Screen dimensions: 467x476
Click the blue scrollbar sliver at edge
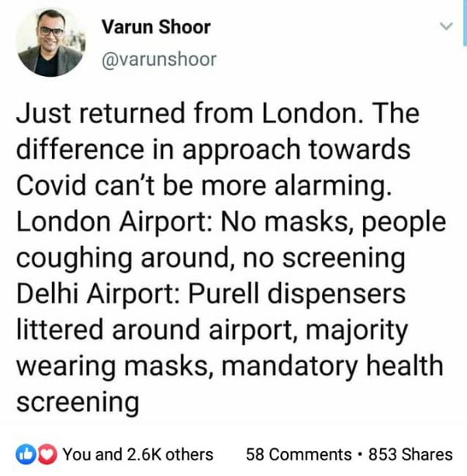(x=465, y=22)
